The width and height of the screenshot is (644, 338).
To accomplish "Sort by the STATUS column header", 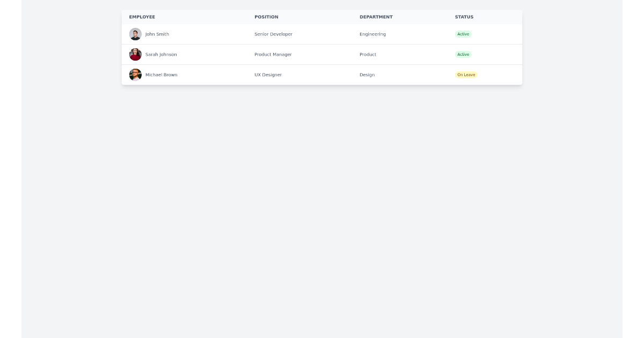I will [464, 17].
